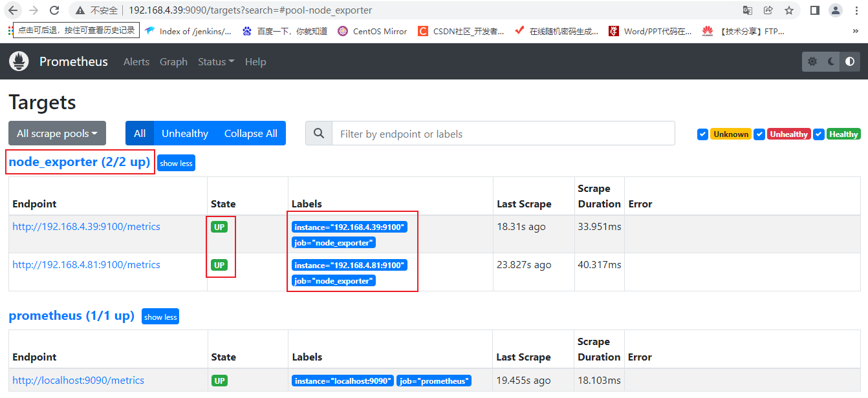Toggle browser side panel icon
Image resolution: width=868 pixels, height=398 pixels.
815,10
